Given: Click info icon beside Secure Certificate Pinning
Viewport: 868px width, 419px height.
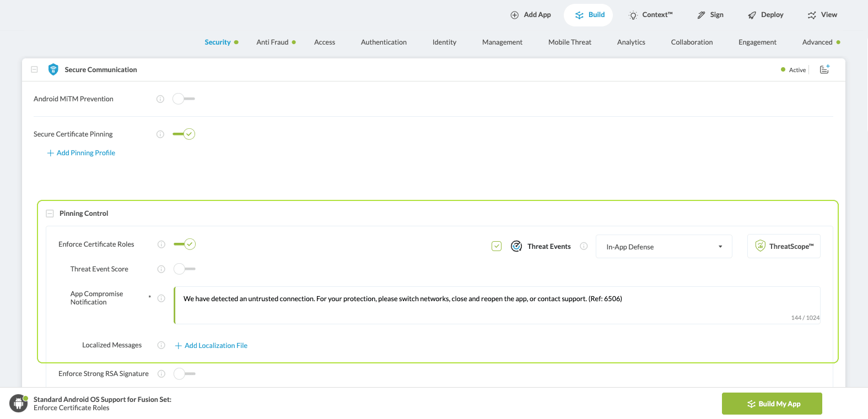Looking at the screenshot, I should (x=160, y=134).
